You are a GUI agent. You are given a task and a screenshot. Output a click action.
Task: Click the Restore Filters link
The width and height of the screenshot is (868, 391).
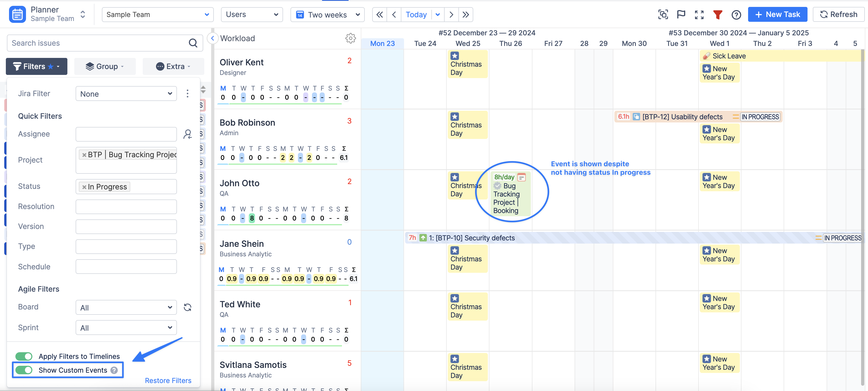coord(168,380)
